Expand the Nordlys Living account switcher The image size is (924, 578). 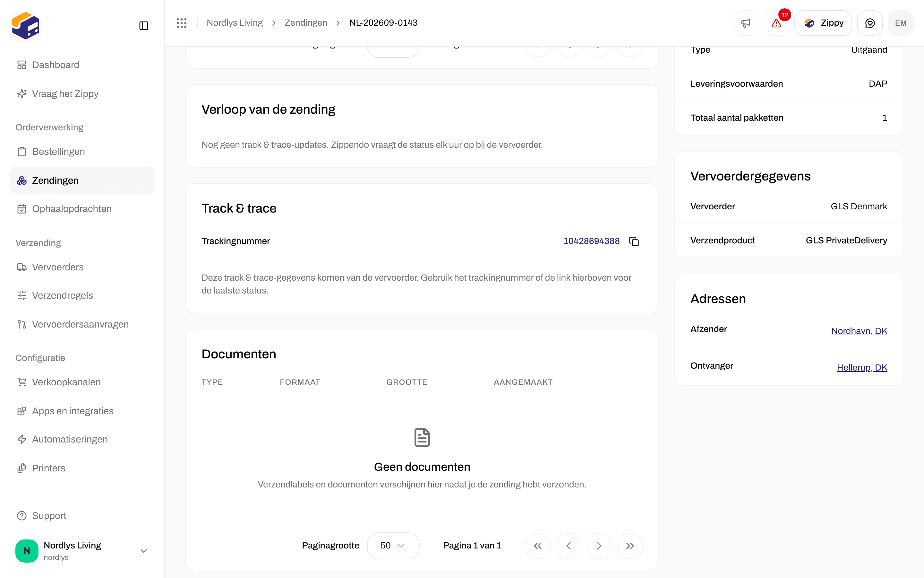pyautogui.click(x=82, y=550)
